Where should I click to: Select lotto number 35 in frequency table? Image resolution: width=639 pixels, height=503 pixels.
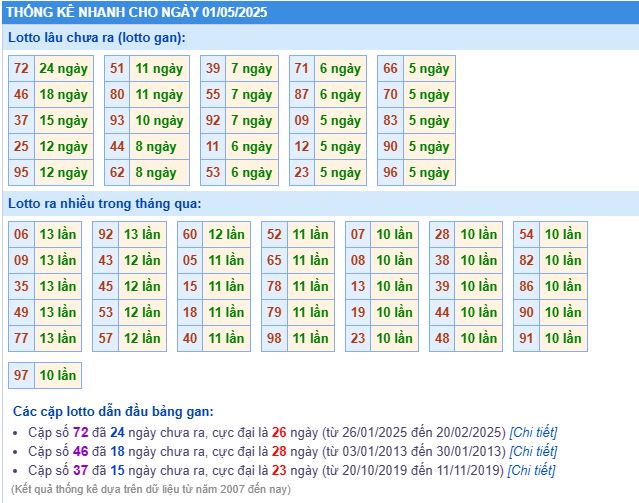pos(22,286)
